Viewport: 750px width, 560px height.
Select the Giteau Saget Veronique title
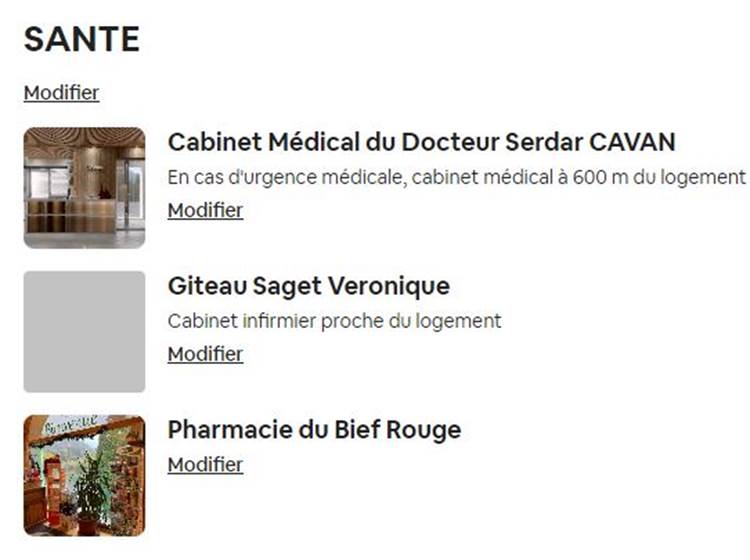(309, 286)
